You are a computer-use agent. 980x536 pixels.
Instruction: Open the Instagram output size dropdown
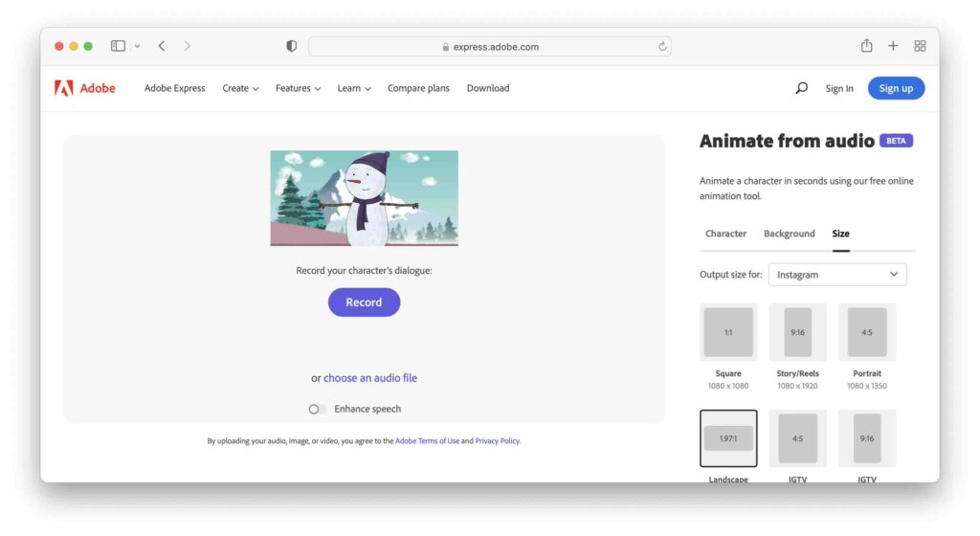836,275
